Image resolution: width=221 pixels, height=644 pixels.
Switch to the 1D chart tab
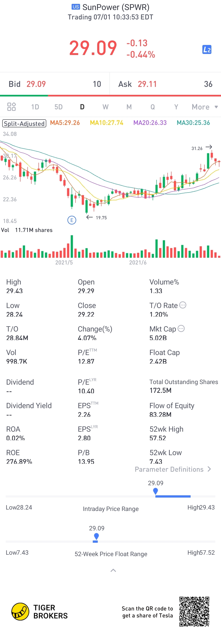(x=35, y=107)
